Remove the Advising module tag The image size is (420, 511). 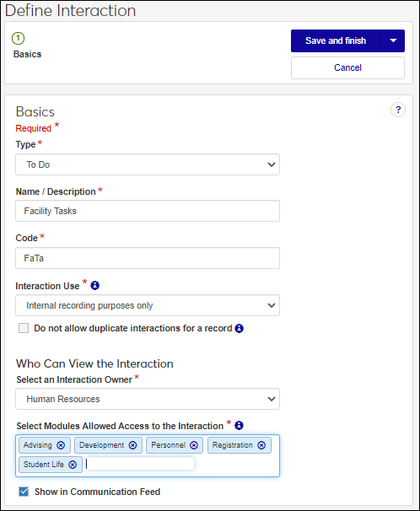click(x=61, y=445)
